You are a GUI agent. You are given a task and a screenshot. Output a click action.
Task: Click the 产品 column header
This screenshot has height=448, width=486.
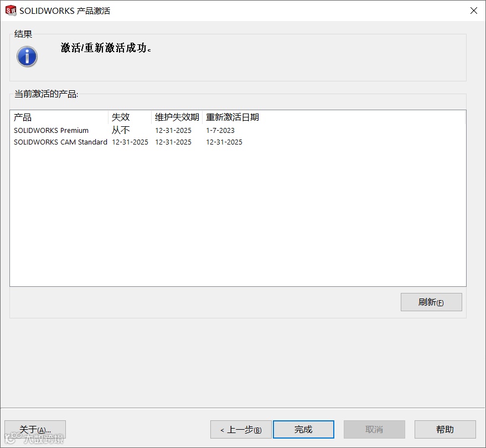59,117
